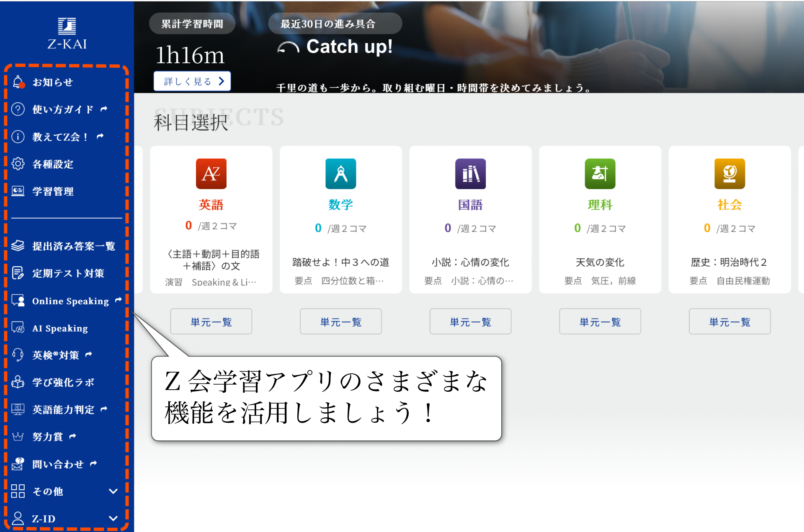This screenshot has height=532, width=804.
Task: Click the purple 国語 books icon
Action: point(470,174)
